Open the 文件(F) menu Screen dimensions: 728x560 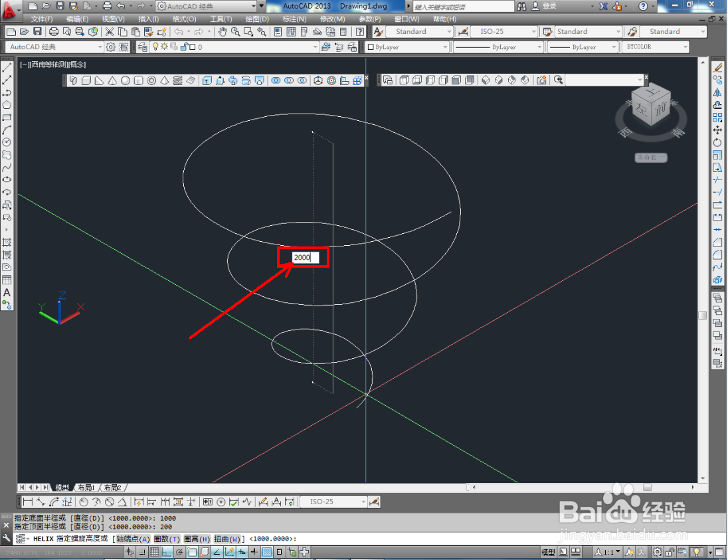click(x=42, y=19)
